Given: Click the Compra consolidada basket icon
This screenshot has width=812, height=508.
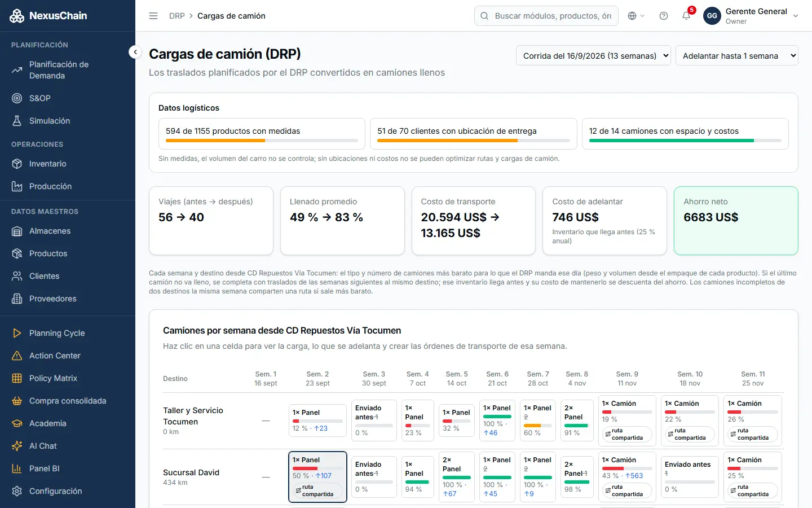Looking at the screenshot, I should 17,401.
